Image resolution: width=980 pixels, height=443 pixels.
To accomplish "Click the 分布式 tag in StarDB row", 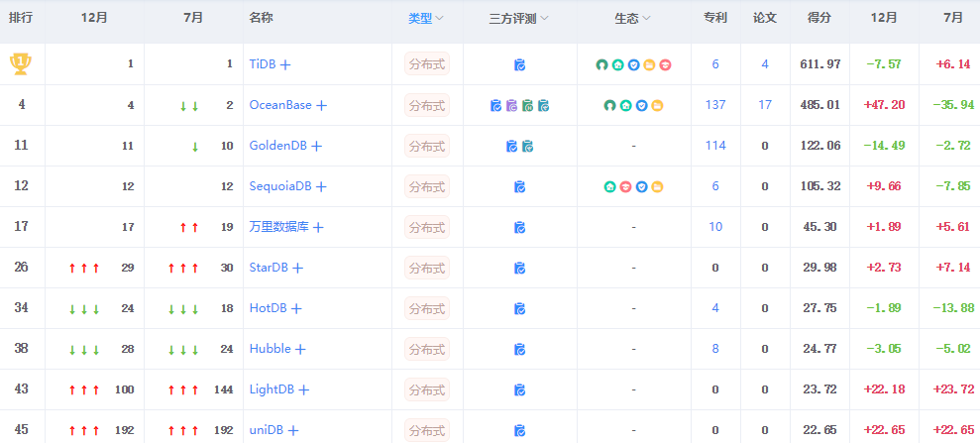I will (426, 268).
